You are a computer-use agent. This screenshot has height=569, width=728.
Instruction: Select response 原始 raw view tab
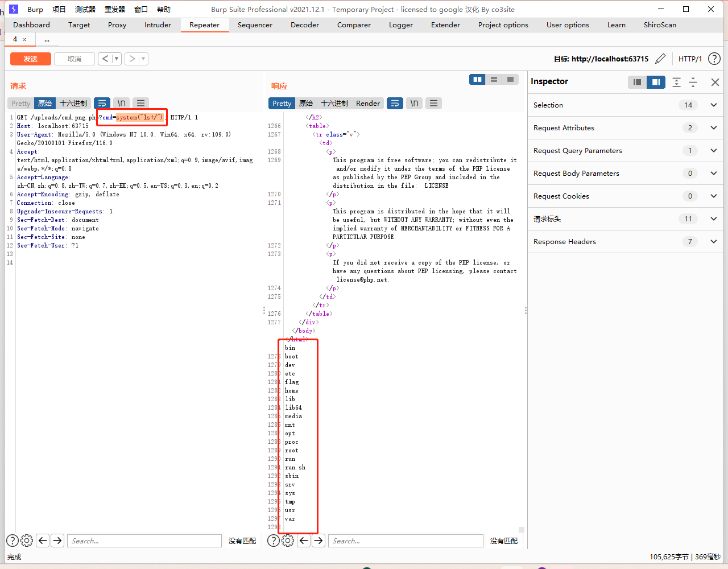[306, 103]
